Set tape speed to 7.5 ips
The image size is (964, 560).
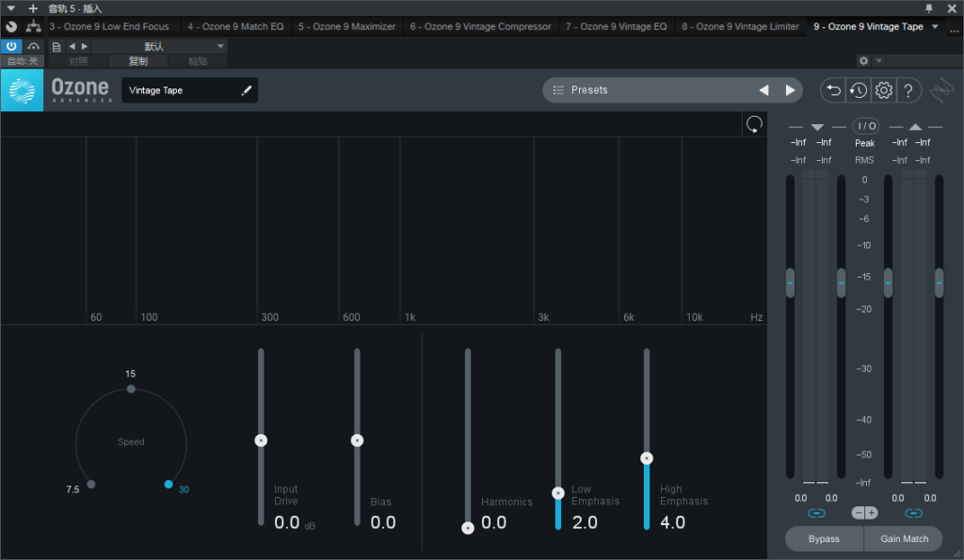pos(91,485)
